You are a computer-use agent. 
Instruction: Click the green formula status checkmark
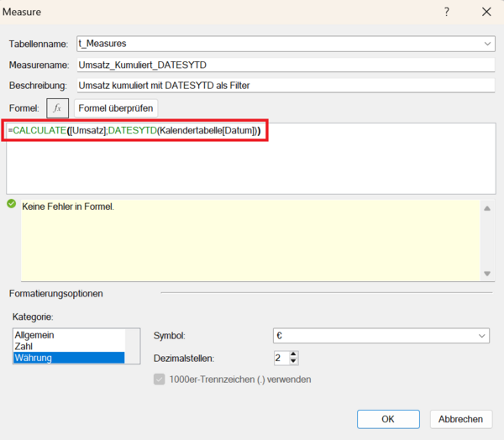(11, 204)
